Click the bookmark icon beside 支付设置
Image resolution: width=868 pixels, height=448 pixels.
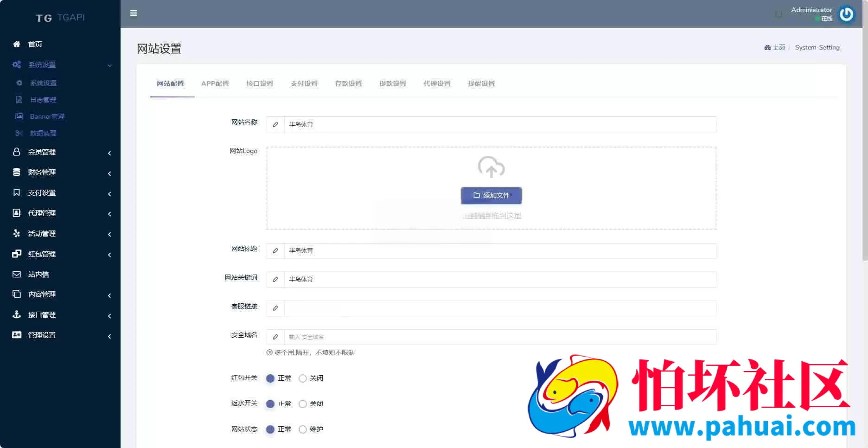(x=17, y=192)
